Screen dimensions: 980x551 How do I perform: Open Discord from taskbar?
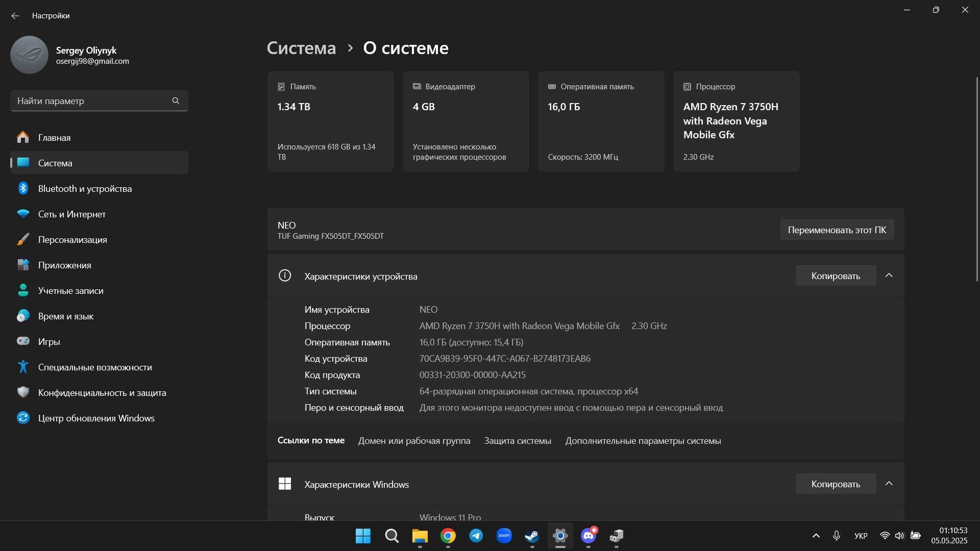tap(589, 536)
